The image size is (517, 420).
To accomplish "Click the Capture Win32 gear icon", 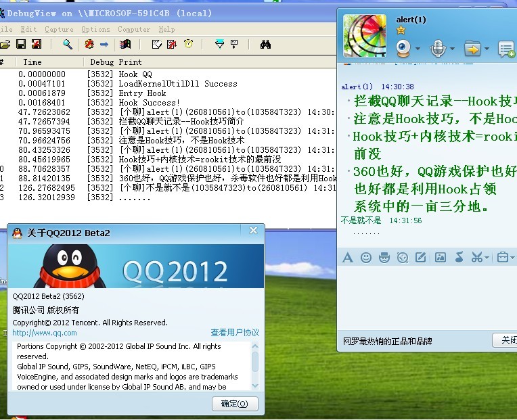I will 89,44.
